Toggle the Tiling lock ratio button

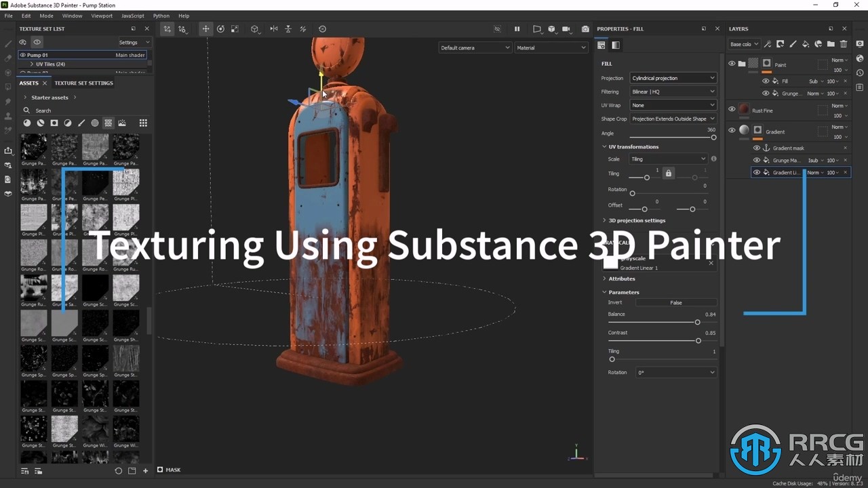click(x=669, y=174)
